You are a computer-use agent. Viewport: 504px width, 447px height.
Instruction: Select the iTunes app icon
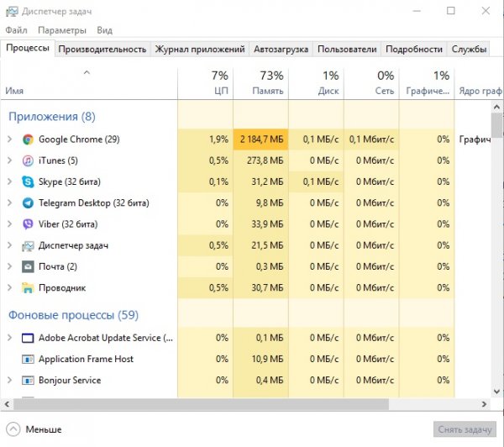(28, 160)
